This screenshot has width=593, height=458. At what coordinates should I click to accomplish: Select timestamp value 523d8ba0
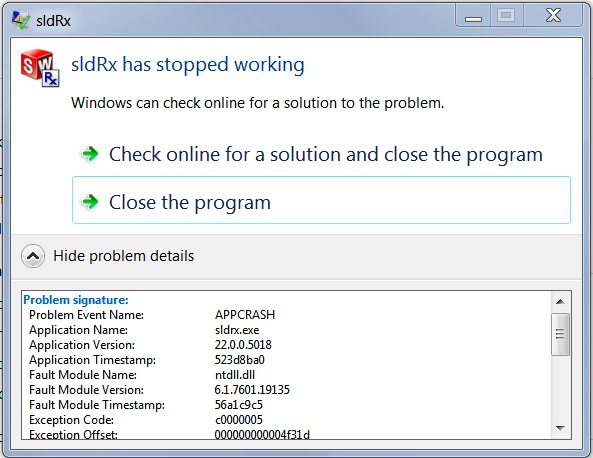point(239,360)
